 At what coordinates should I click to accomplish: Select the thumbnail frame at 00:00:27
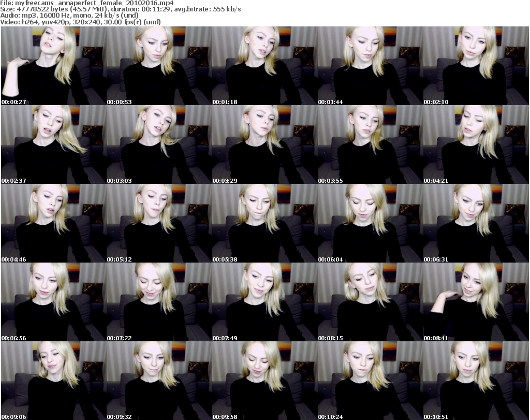tap(54, 66)
